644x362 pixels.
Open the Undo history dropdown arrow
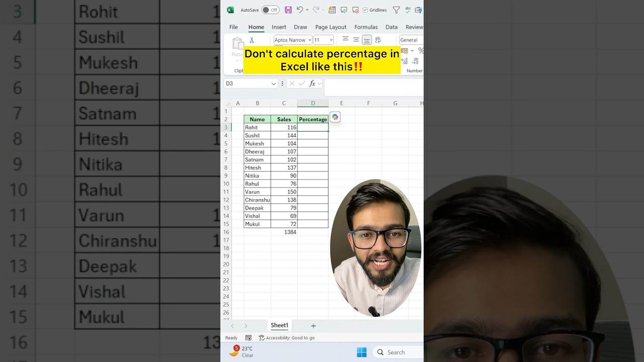point(307,10)
